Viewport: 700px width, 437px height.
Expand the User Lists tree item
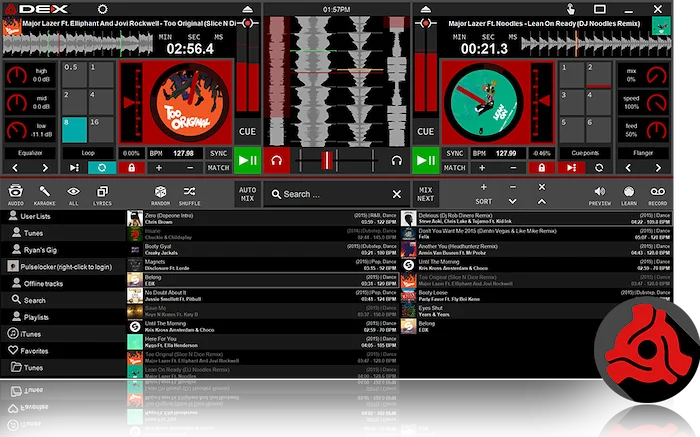(35, 216)
